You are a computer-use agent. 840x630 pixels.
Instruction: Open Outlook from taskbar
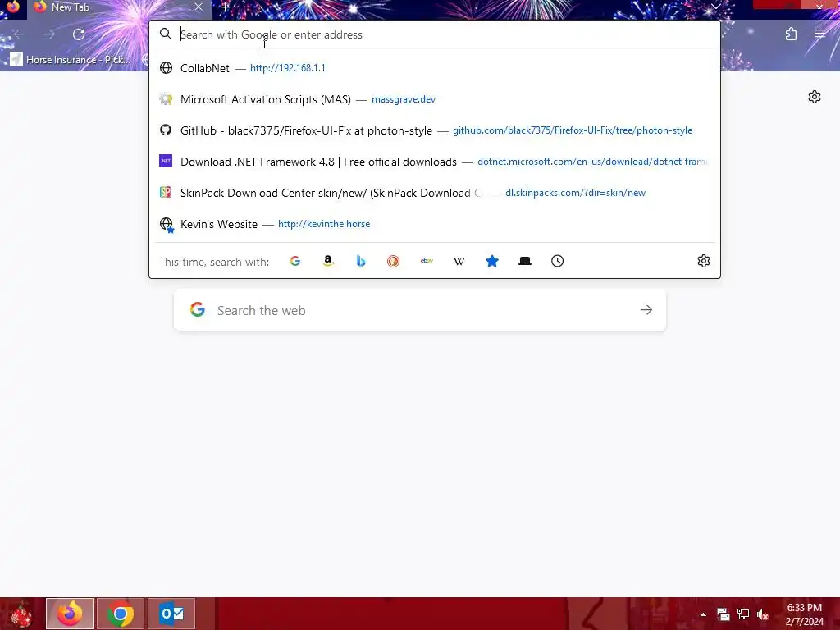tap(171, 614)
